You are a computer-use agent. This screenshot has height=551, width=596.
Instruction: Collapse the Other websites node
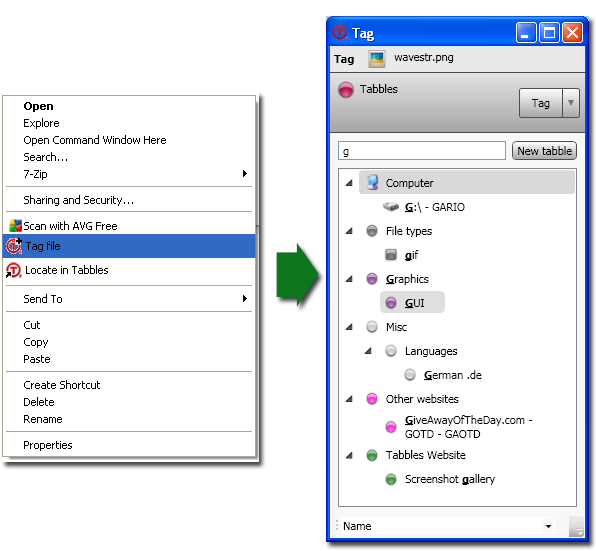tap(349, 398)
